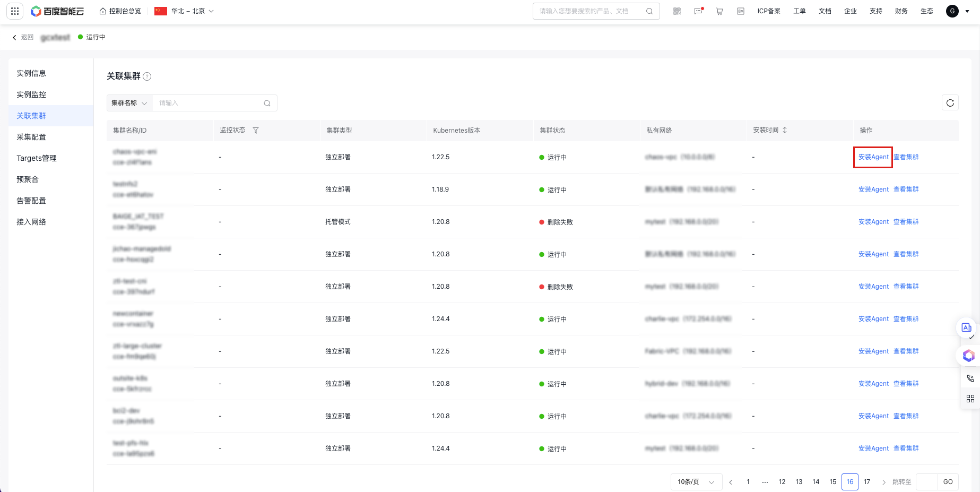Install Agent for the newcontainer cluster

click(873, 319)
